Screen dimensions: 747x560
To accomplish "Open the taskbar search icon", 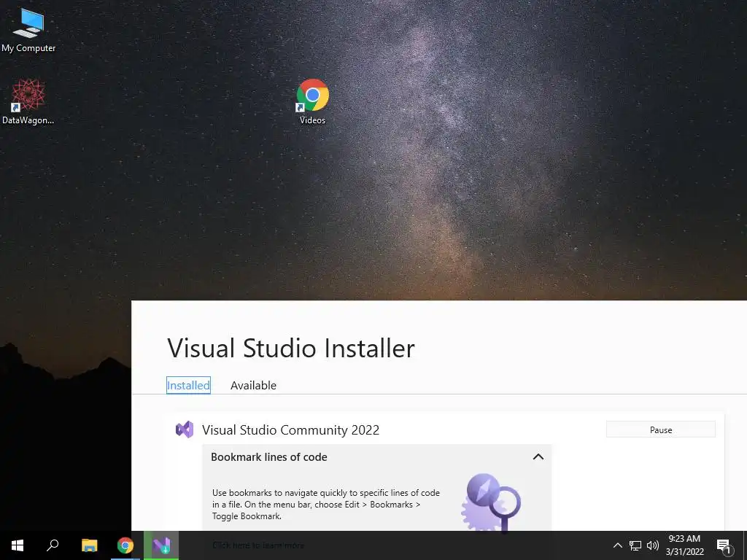I will (x=53, y=545).
